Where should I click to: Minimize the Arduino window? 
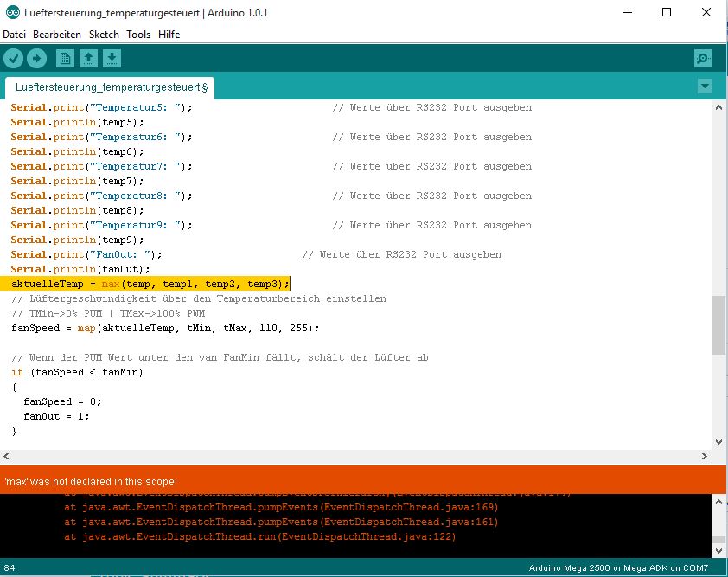(628, 12)
